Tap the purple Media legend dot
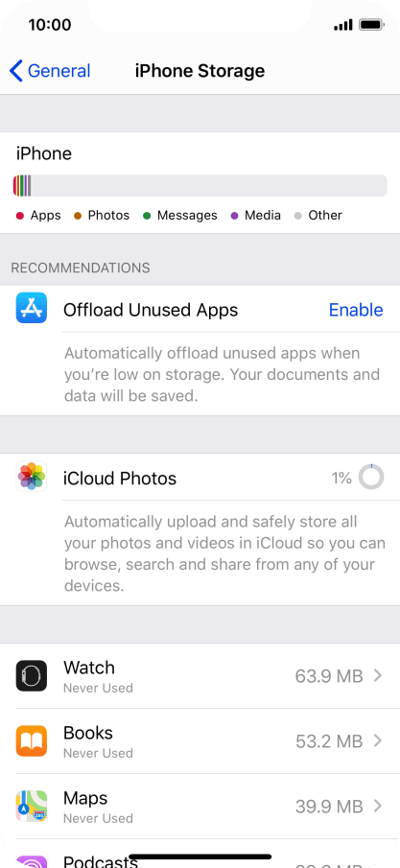Viewport: 400px width, 868px height. click(x=234, y=216)
